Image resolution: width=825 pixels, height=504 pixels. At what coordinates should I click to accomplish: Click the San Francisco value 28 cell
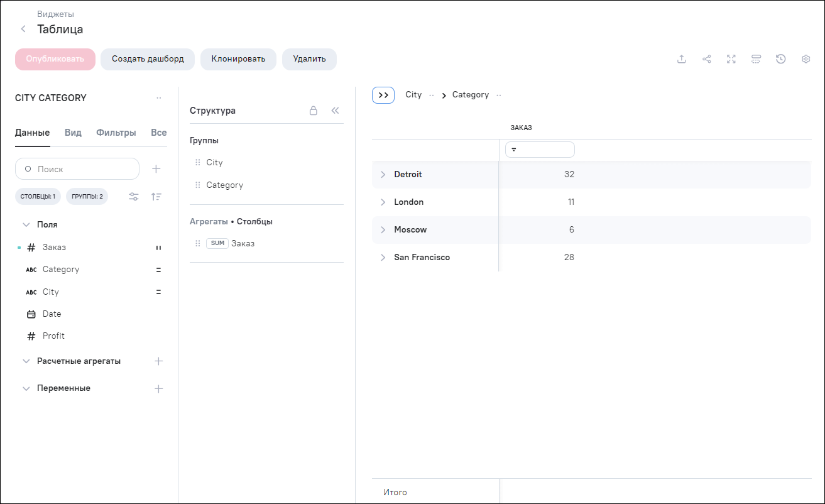(x=569, y=258)
